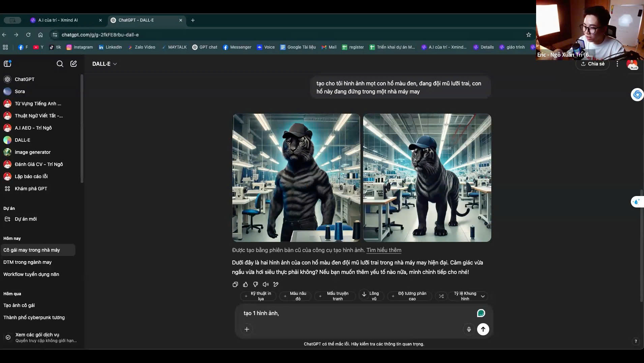The width and height of the screenshot is (644, 363).
Task: Send the message with arrow button
Action: 483,329
